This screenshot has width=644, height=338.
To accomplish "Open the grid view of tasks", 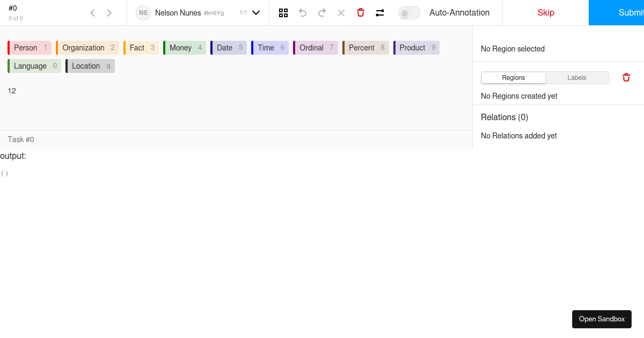I will (283, 12).
